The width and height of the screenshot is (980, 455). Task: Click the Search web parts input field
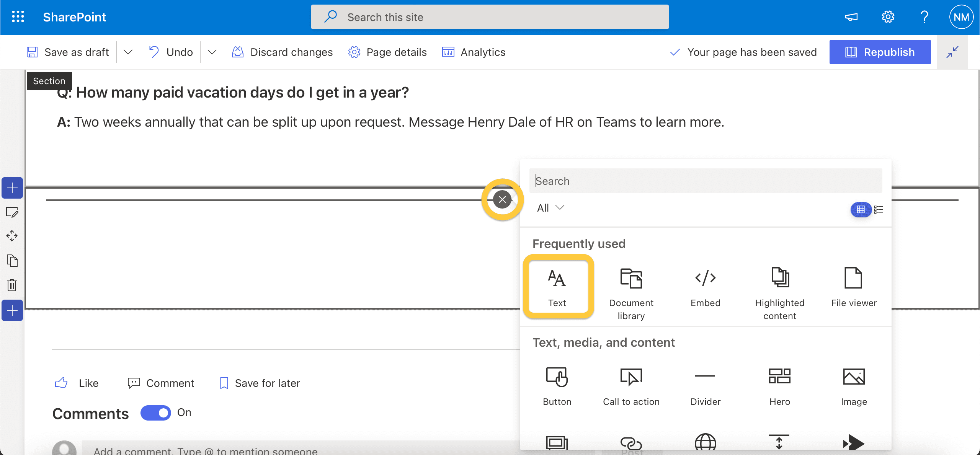(x=705, y=181)
